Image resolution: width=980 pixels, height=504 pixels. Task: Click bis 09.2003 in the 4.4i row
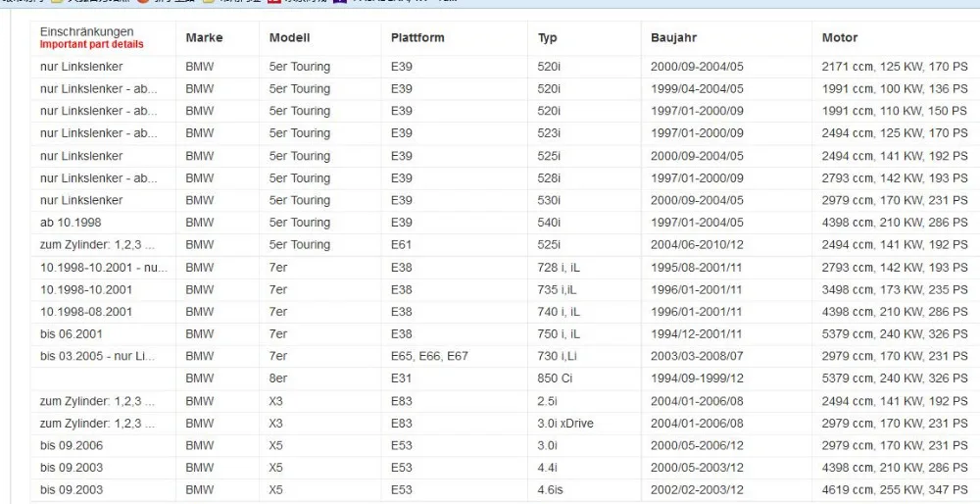tap(72, 468)
